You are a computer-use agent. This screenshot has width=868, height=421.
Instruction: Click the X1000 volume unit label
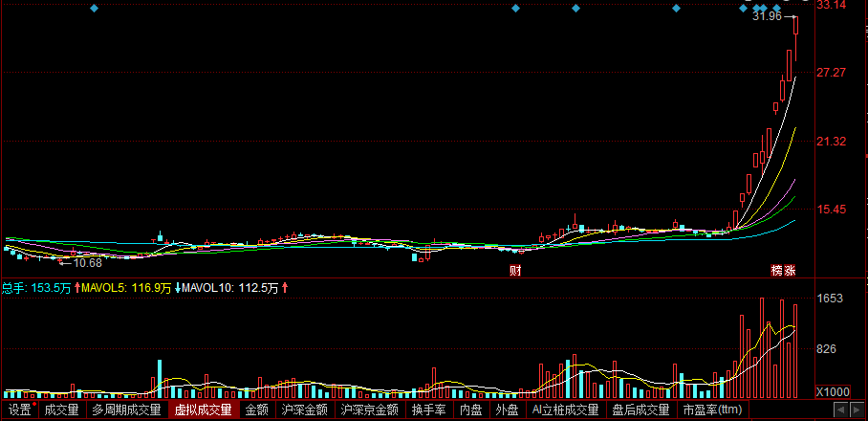pos(833,392)
